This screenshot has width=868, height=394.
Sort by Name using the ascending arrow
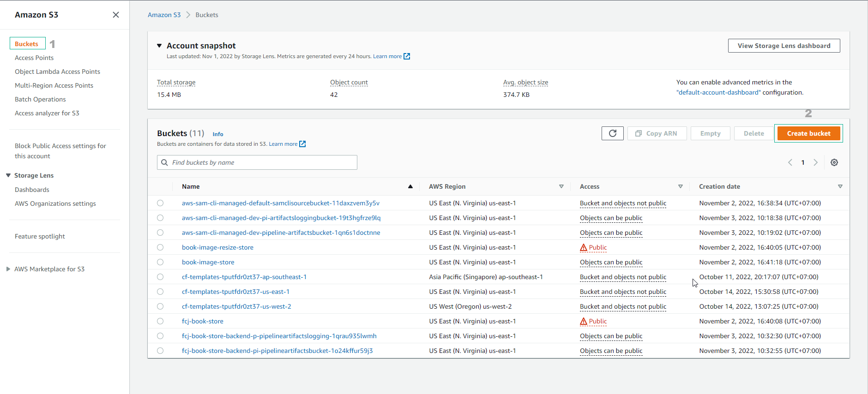click(410, 186)
